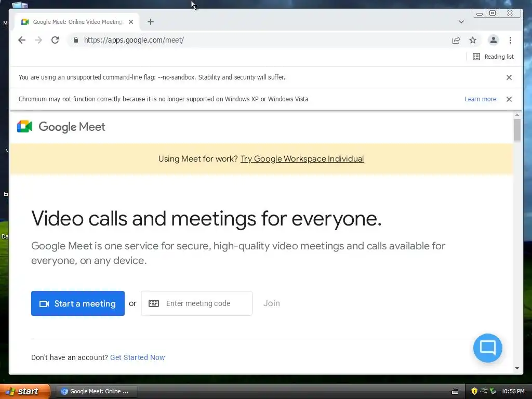
Task: Click the Start a meeting button
Action: tap(78, 303)
